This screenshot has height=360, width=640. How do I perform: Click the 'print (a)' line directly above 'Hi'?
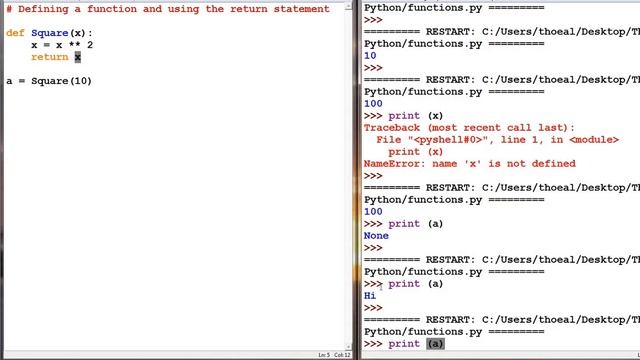pos(403,284)
